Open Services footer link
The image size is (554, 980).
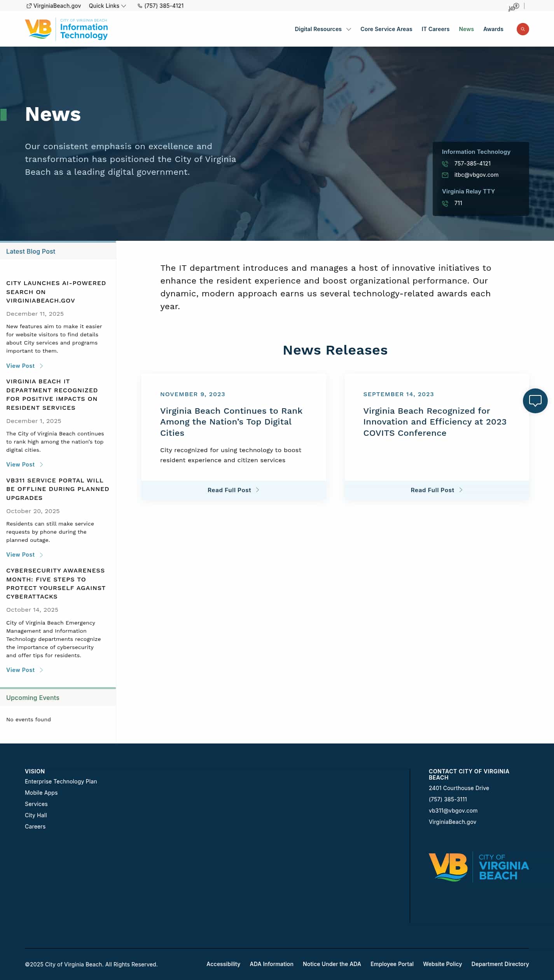click(36, 804)
